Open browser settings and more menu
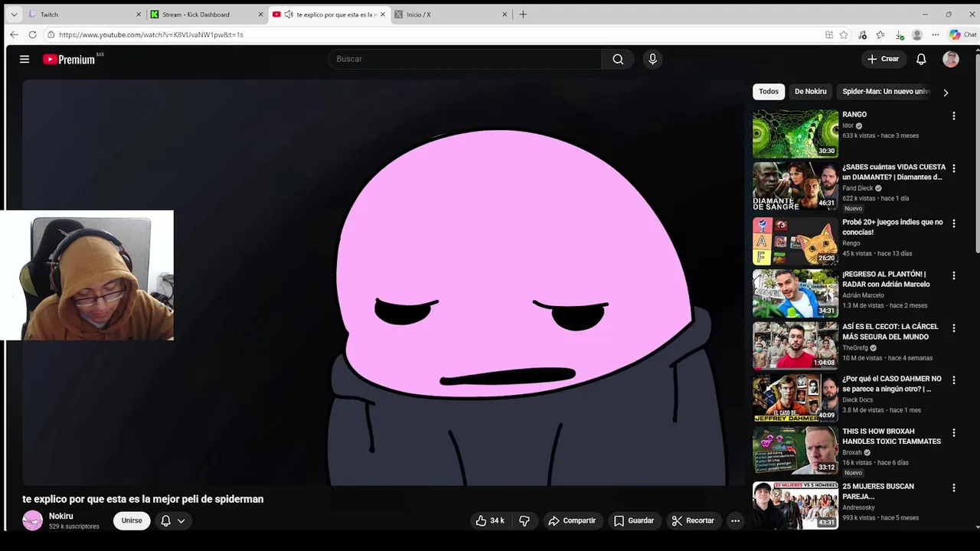The height and width of the screenshot is (551, 980). 935,34
